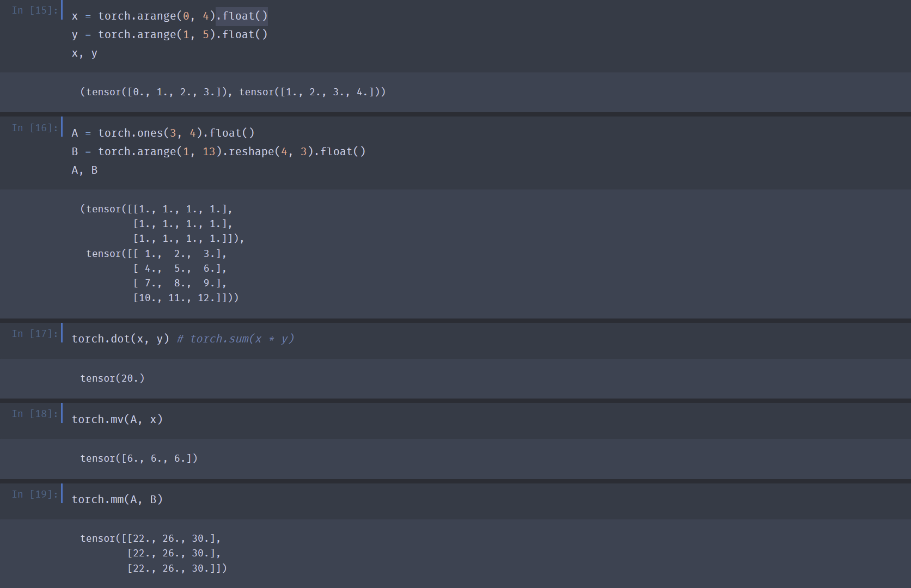The image size is (911, 588).
Task: Click the [10., 11., 12.] output row
Action: pyautogui.click(x=185, y=298)
